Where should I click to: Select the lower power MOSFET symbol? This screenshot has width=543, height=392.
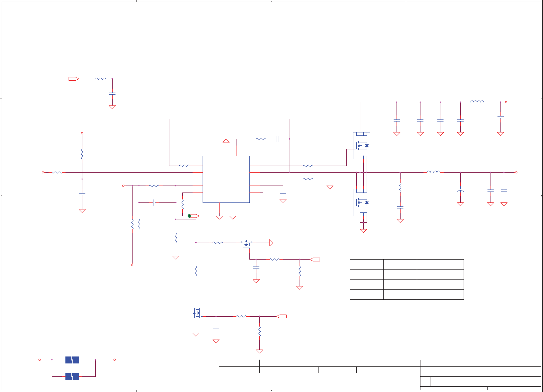pyautogui.click(x=362, y=202)
